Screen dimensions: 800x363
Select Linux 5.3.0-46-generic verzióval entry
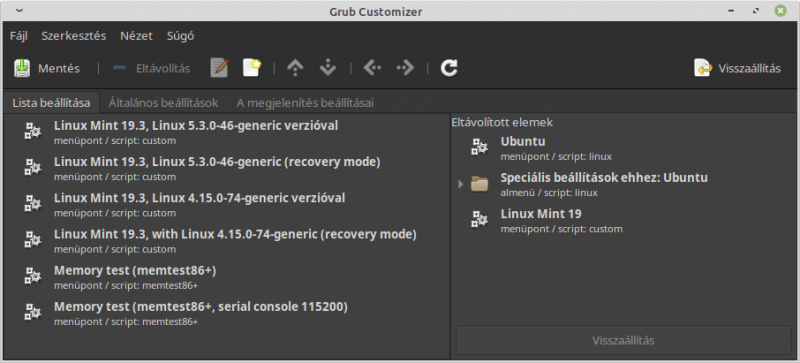[x=227, y=133]
